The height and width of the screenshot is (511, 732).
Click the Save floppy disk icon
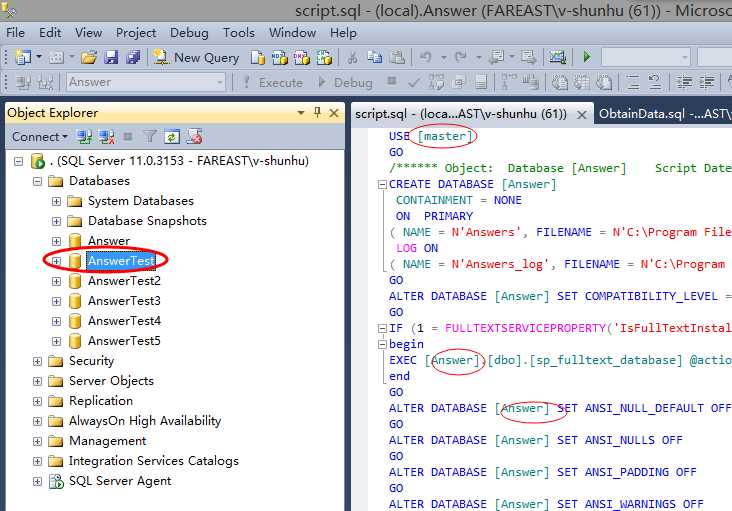click(111, 57)
